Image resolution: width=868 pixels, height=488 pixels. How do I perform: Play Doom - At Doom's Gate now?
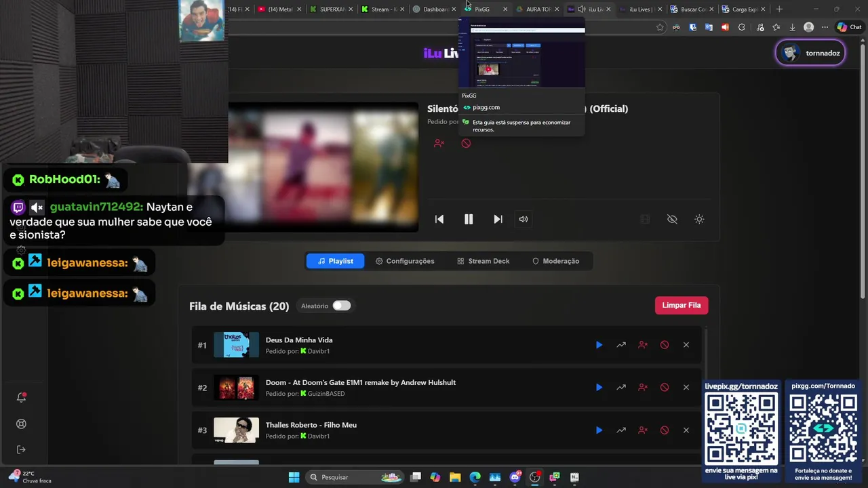coord(599,388)
